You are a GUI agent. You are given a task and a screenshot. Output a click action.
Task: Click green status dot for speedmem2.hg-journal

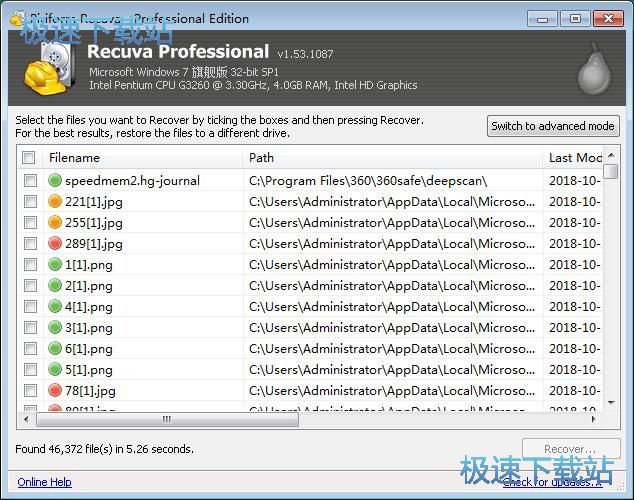click(55, 180)
